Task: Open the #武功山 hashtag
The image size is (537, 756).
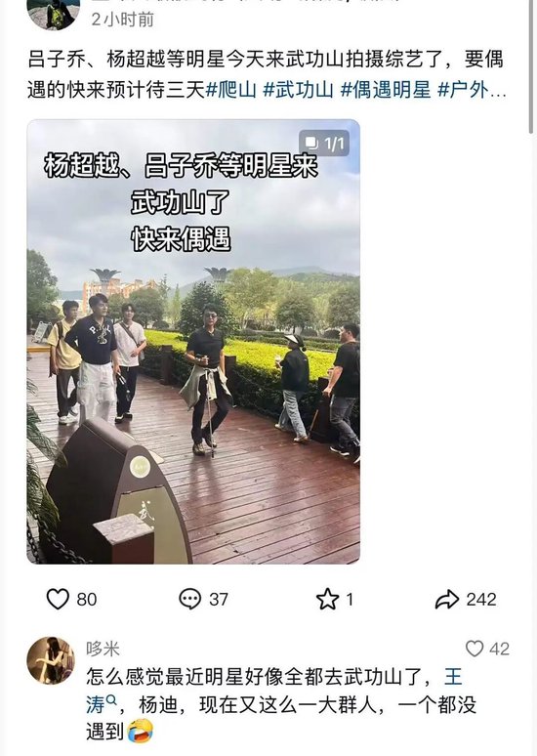Action: (298, 90)
